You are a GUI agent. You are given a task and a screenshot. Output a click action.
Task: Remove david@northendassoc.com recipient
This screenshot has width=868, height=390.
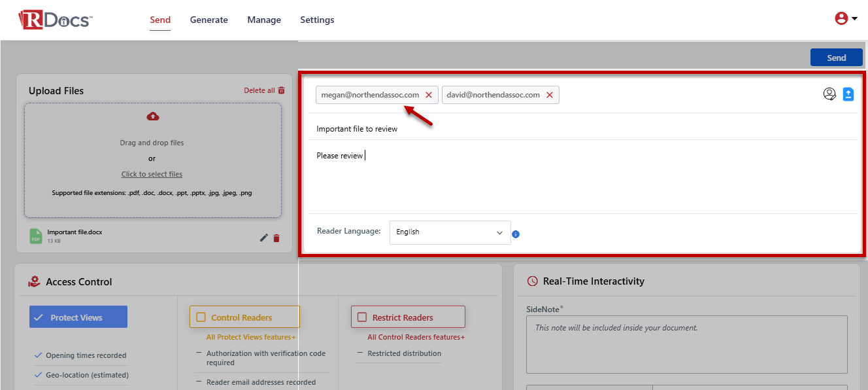click(550, 95)
